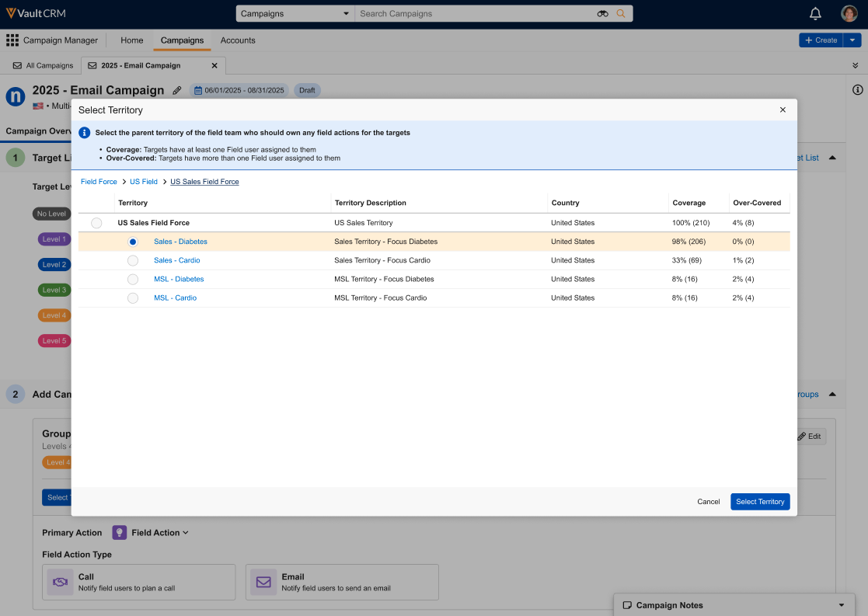Click the blue Select Territory button
868x616 pixels.
coord(759,502)
